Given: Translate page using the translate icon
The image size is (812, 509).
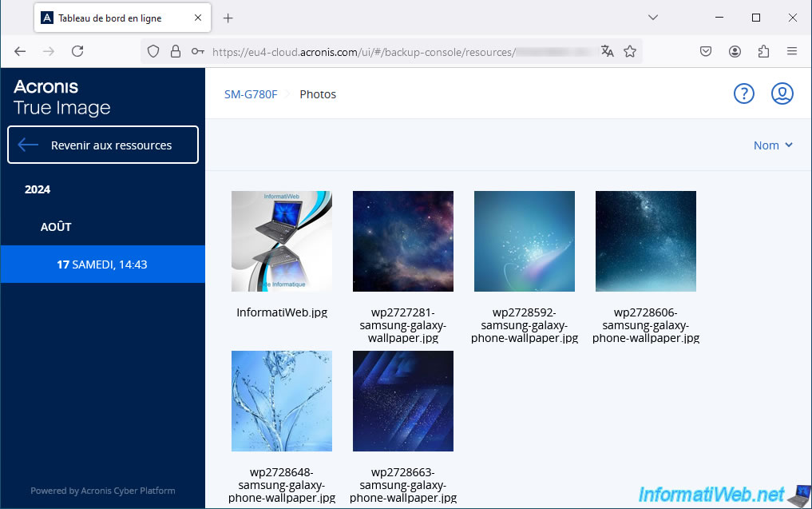Looking at the screenshot, I should (x=608, y=51).
